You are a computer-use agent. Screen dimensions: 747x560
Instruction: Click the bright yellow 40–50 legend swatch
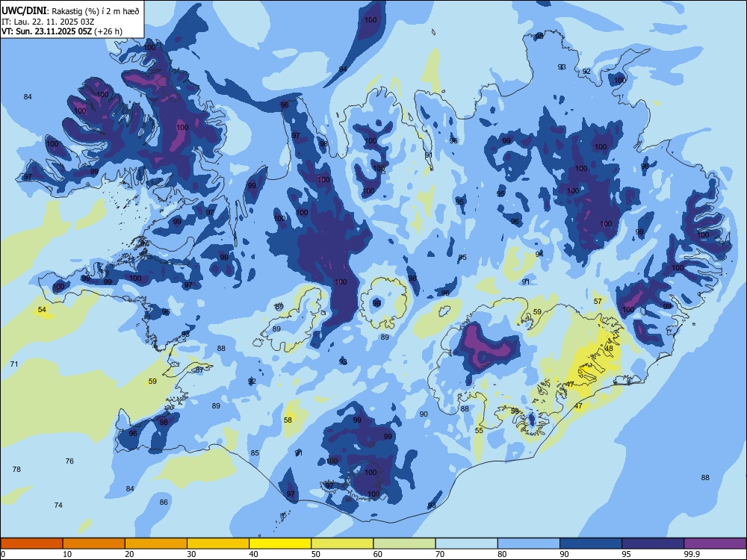[x=280, y=544]
